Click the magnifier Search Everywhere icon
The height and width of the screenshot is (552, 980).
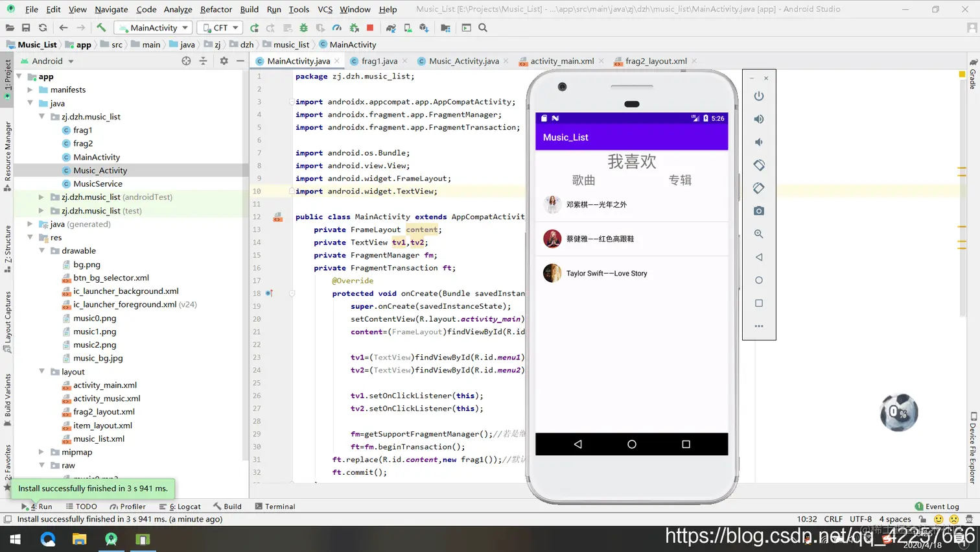[483, 28]
